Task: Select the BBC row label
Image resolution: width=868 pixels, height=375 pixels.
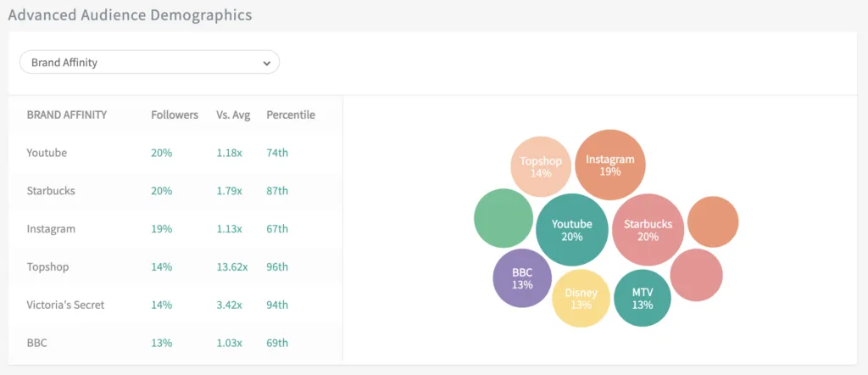Action: 36,343
